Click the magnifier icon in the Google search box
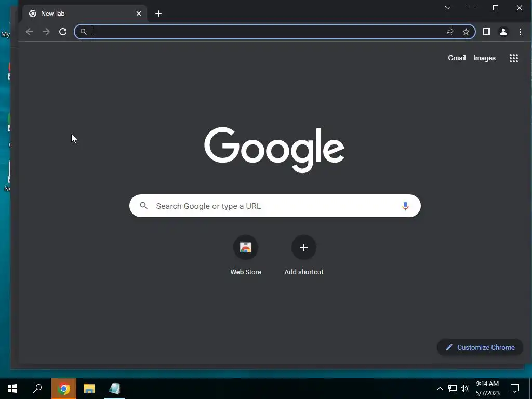Screen dimensions: 532x399 coord(143,206)
